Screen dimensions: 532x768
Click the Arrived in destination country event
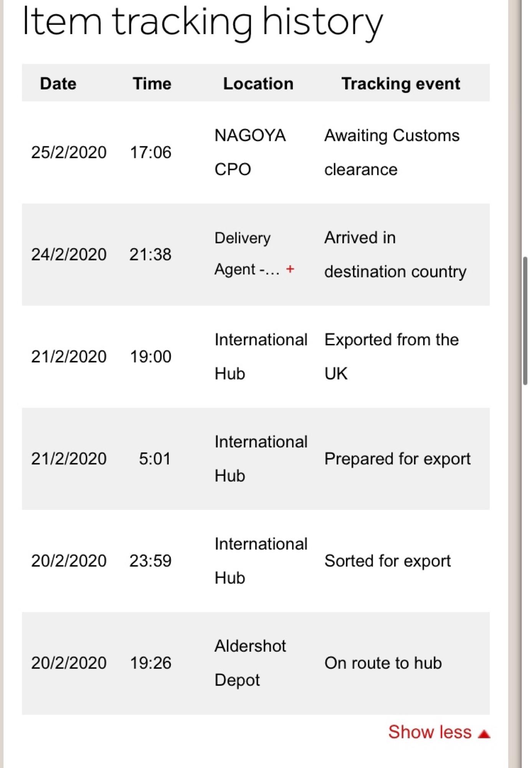click(395, 255)
